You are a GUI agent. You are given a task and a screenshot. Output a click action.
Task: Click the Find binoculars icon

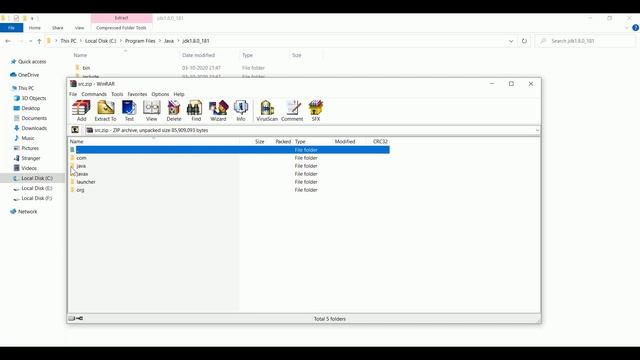tap(196, 111)
